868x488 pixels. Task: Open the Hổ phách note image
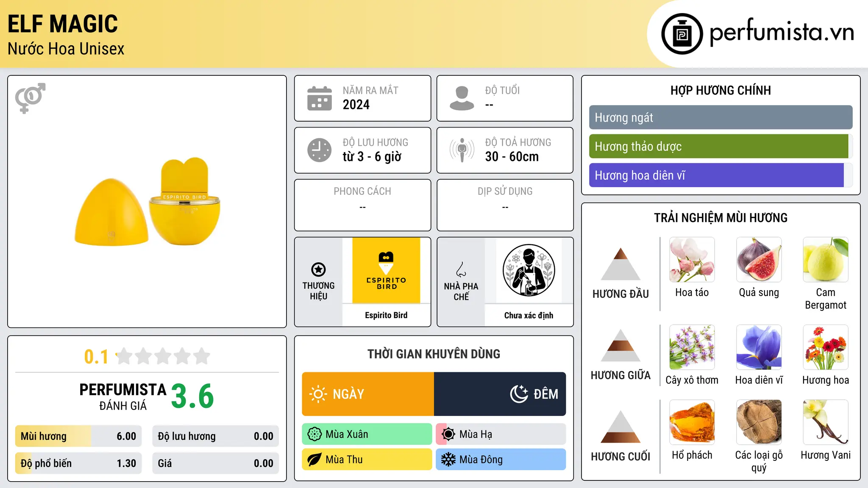tap(692, 422)
